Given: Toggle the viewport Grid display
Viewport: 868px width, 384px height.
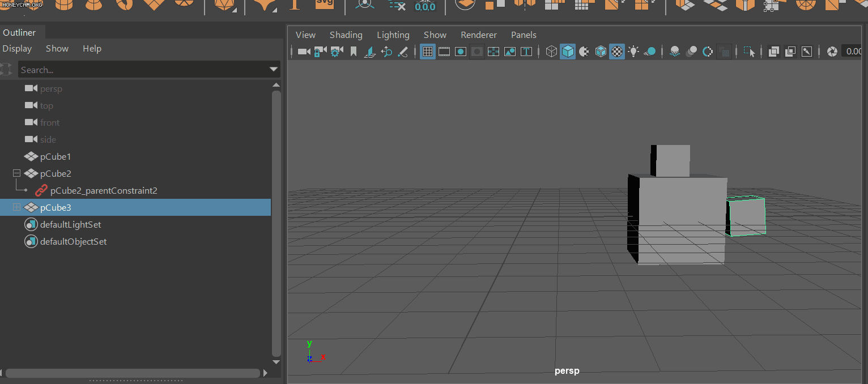Looking at the screenshot, I should click(x=428, y=52).
